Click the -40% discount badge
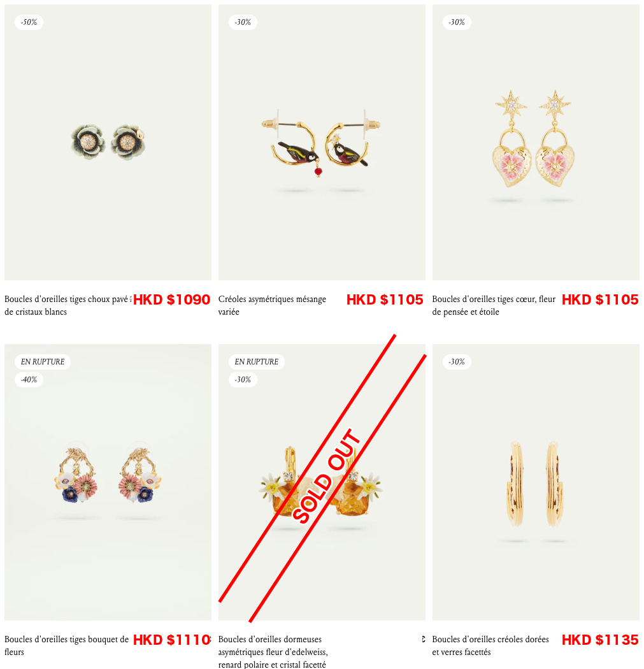Viewport: 644px width, 669px height. [29, 379]
